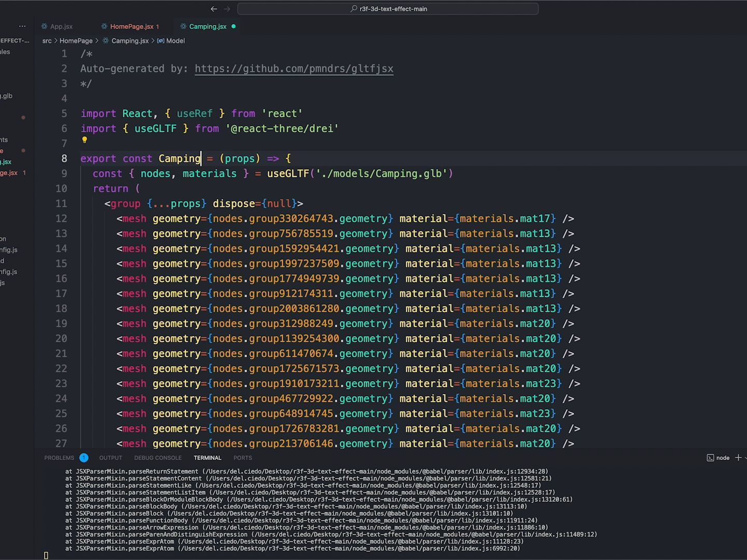Click line number 8 in gutter
The image size is (747, 560).
coord(64,159)
